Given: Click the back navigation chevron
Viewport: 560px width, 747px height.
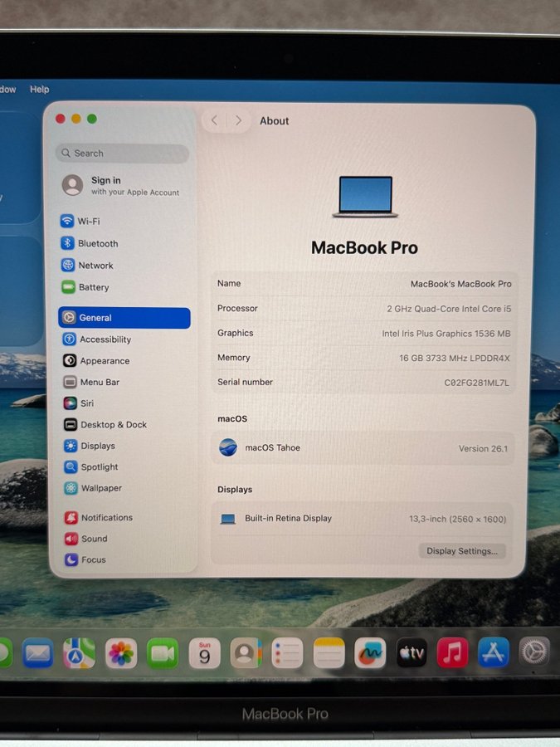Looking at the screenshot, I should click(214, 120).
